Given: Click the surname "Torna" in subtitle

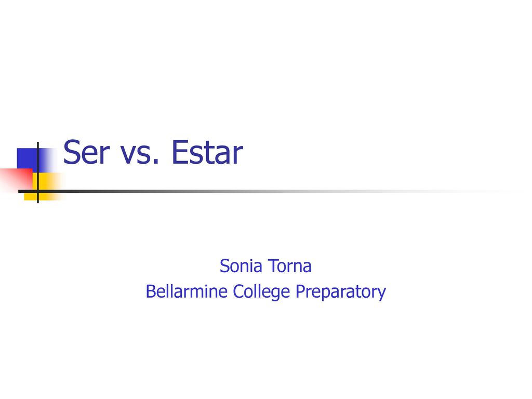Looking at the screenshot, I should (289, 265).
